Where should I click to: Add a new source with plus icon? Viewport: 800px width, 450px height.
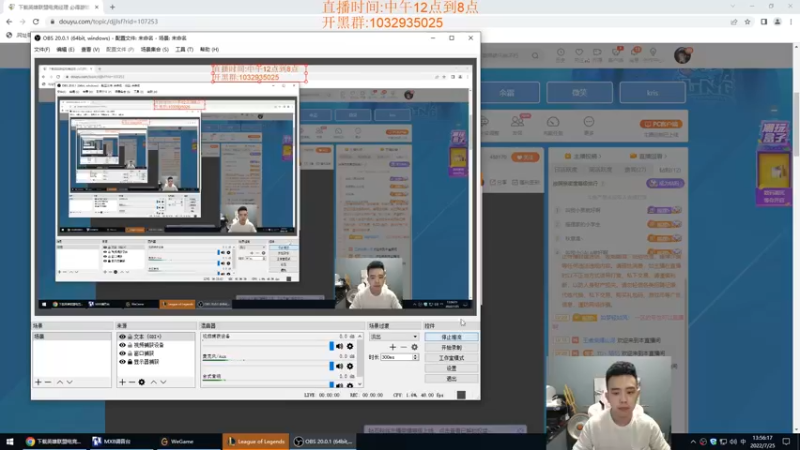(122, 382)
